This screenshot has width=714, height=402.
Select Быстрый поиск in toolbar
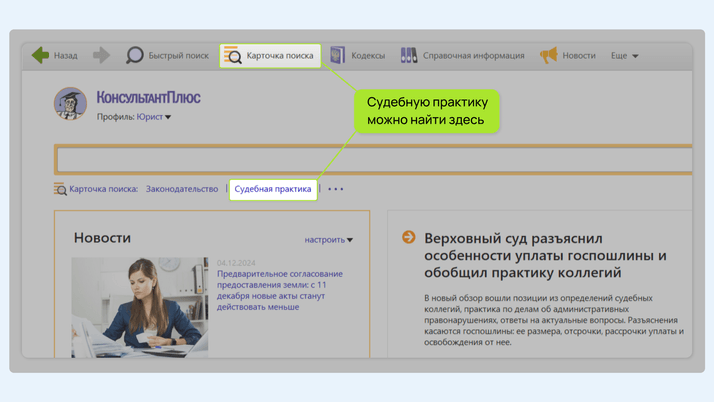point(178,56)
